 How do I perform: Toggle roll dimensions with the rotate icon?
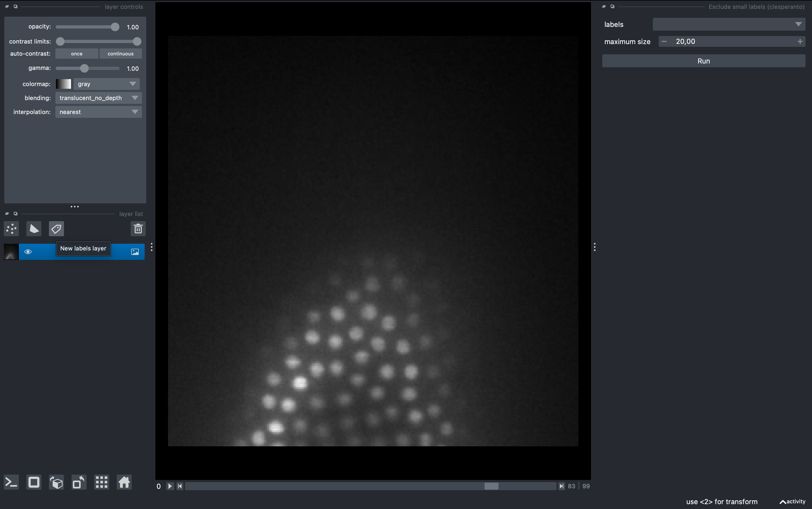78,482
